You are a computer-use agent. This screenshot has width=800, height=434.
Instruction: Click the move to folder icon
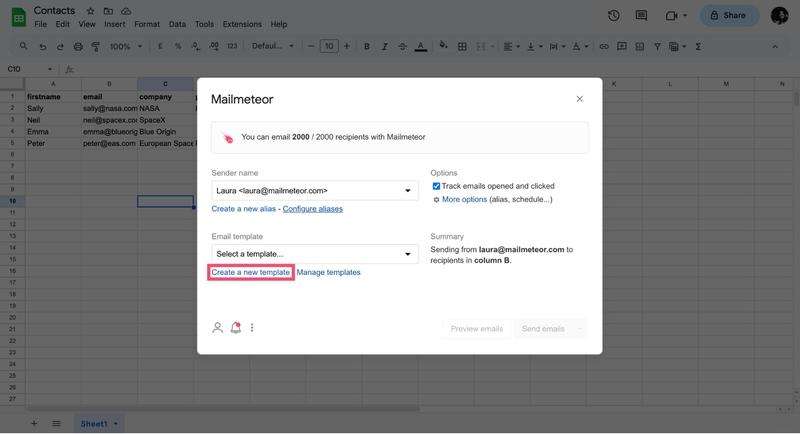tap(108, 11)
